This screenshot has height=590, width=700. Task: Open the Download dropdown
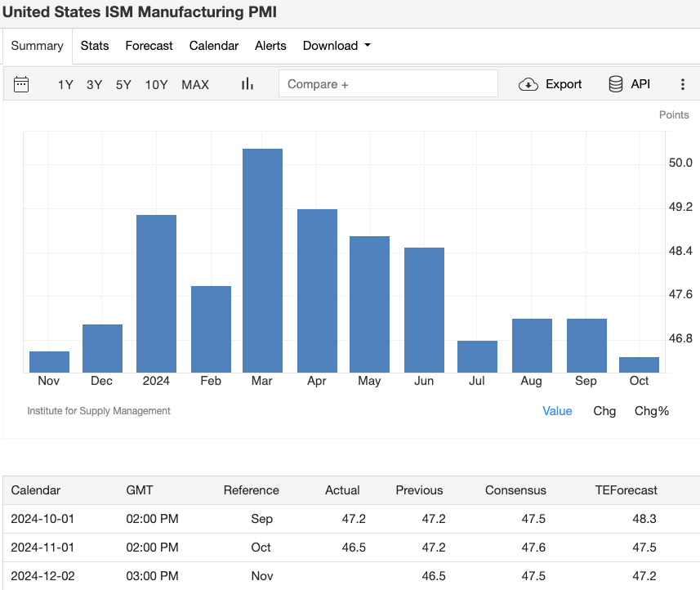click(336, 46)
